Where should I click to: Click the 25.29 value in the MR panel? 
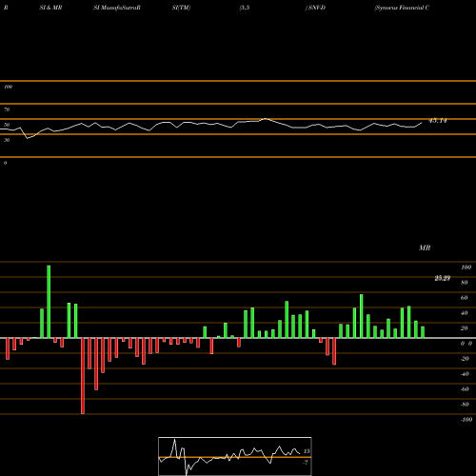[443, 278]
